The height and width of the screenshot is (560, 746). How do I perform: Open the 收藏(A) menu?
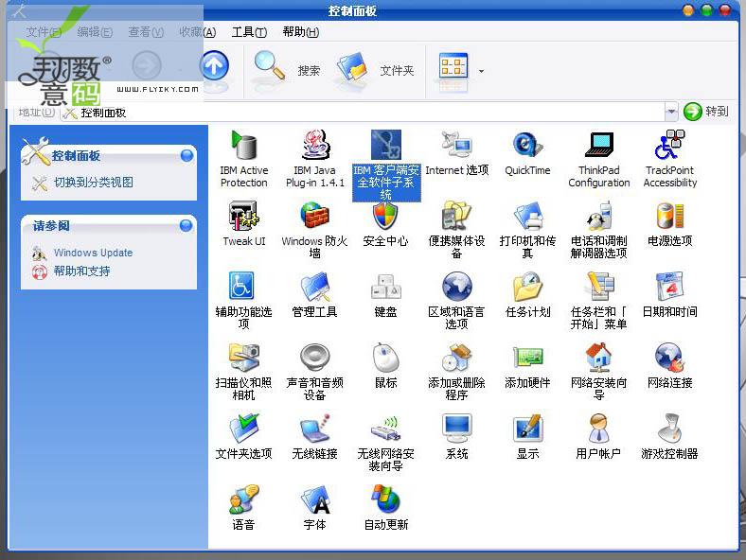(198, 32)
